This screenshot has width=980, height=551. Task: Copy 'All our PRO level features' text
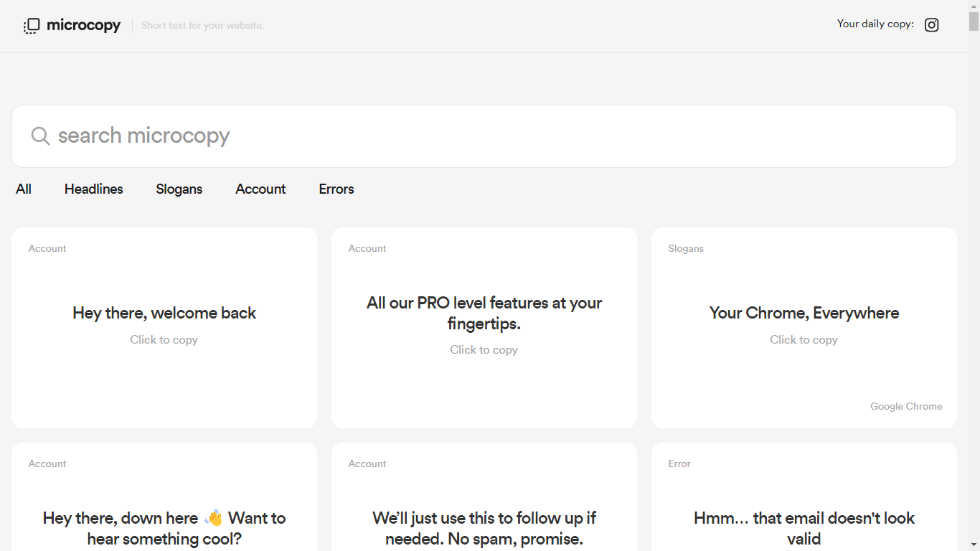[484, 313]
